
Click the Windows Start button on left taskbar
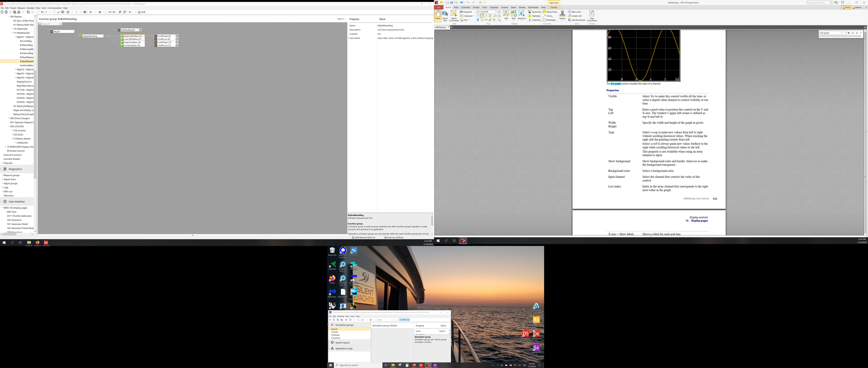pyautogui.click(x=4, y=243)
